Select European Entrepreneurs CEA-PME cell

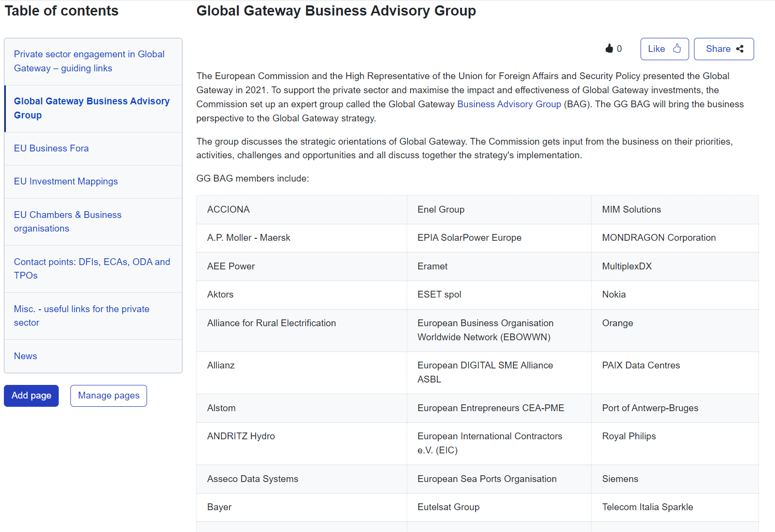pos(499,408)
